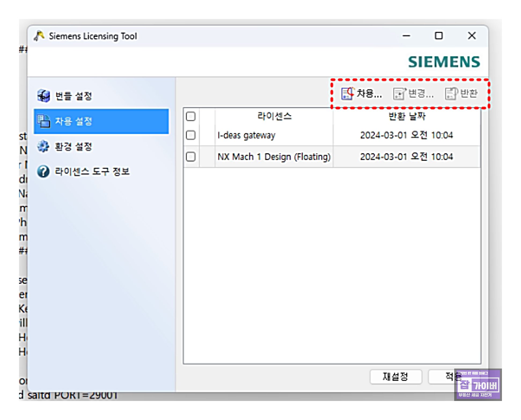521x420 pixels.
Task: Check the I-deas gateway license checkbox
Action: pos(191,135)
